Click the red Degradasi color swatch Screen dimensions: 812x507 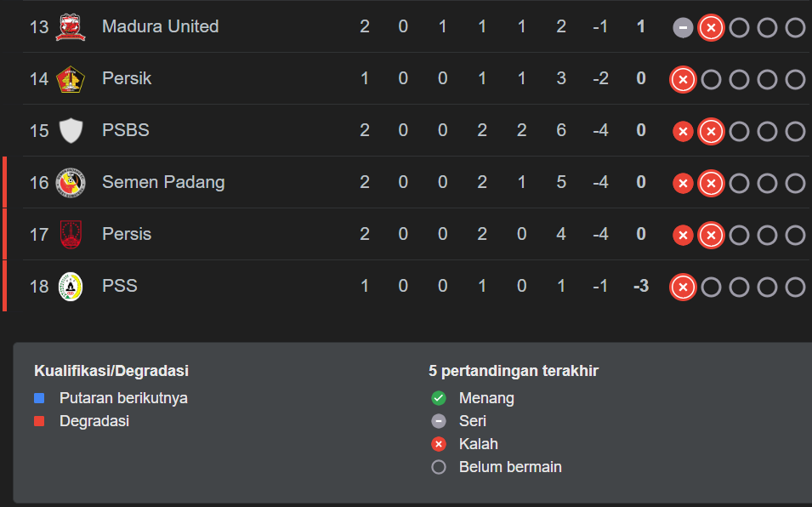39,421
